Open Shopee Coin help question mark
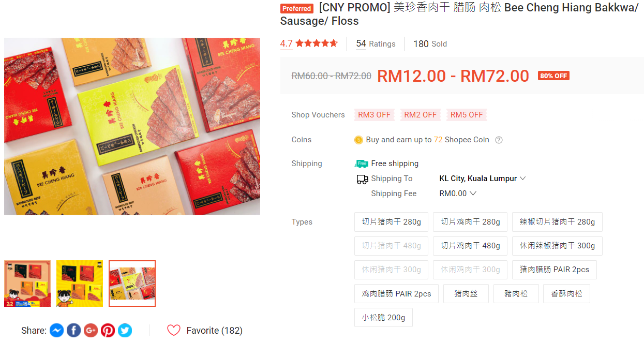 (499, 140)
